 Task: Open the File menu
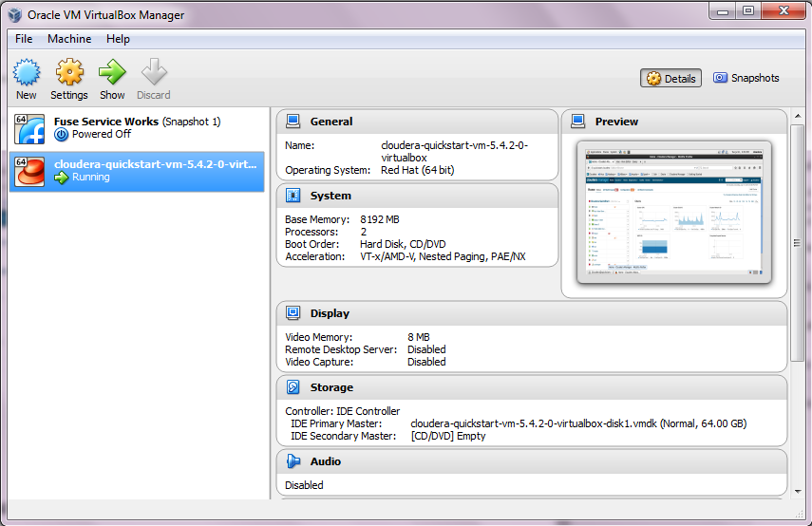pyautogui.click(x=24, y=39)
